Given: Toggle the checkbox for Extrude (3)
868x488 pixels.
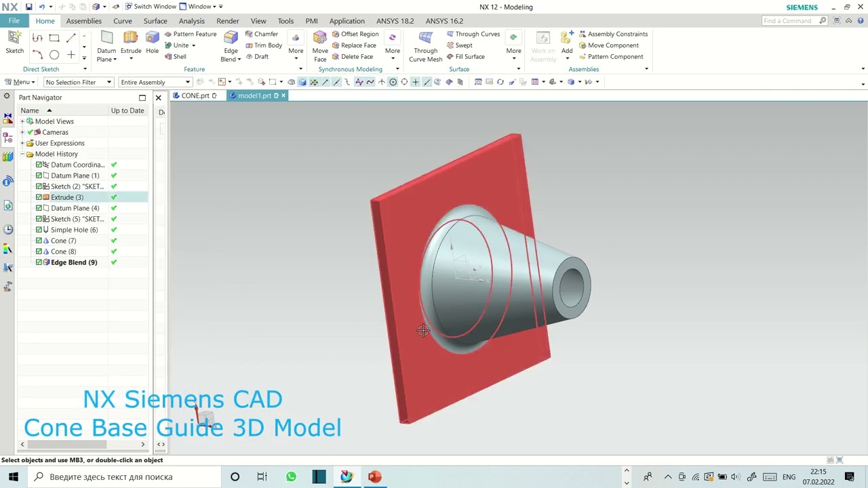Looking at the screenshot, I should tap(39, 197).
